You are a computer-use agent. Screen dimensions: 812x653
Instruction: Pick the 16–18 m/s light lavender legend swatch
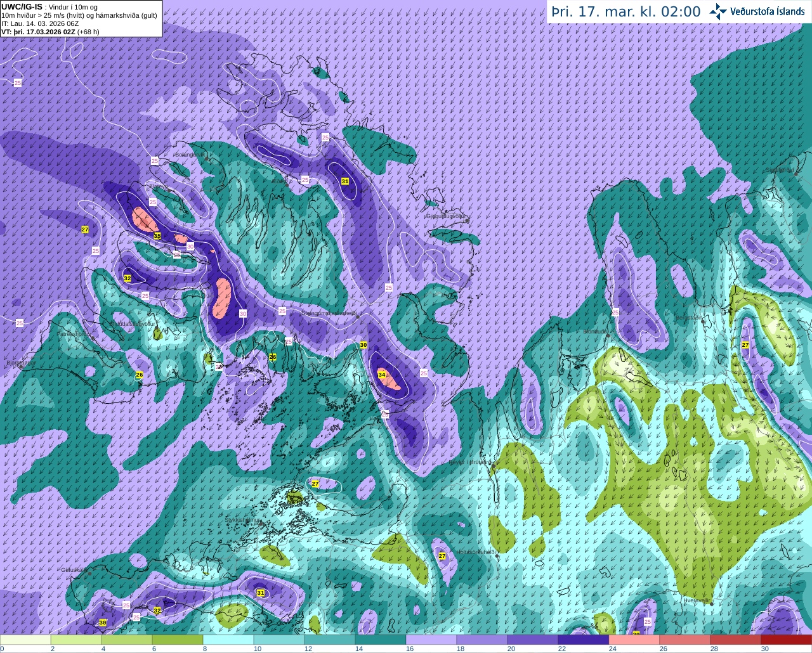coord(431,639)
